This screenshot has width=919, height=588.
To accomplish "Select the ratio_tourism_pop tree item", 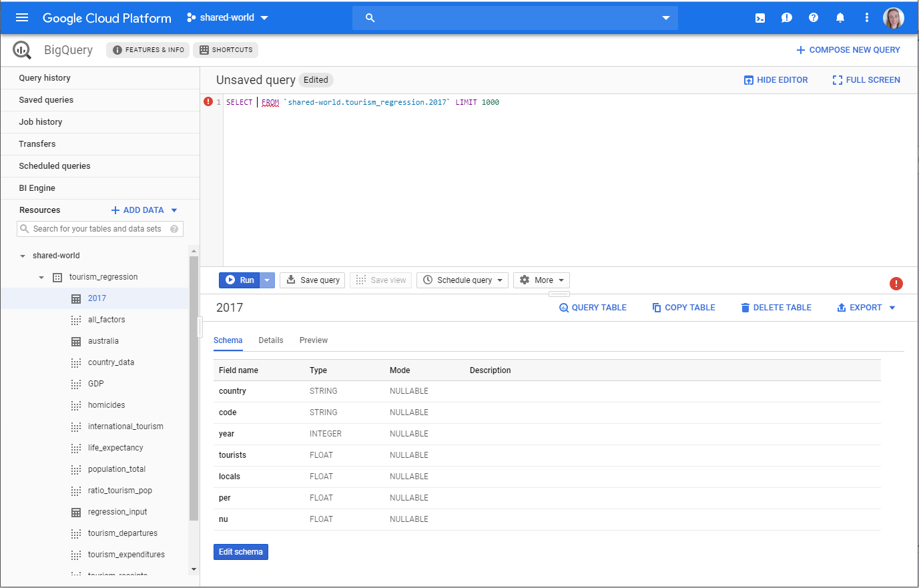I will tap(120, 491).
